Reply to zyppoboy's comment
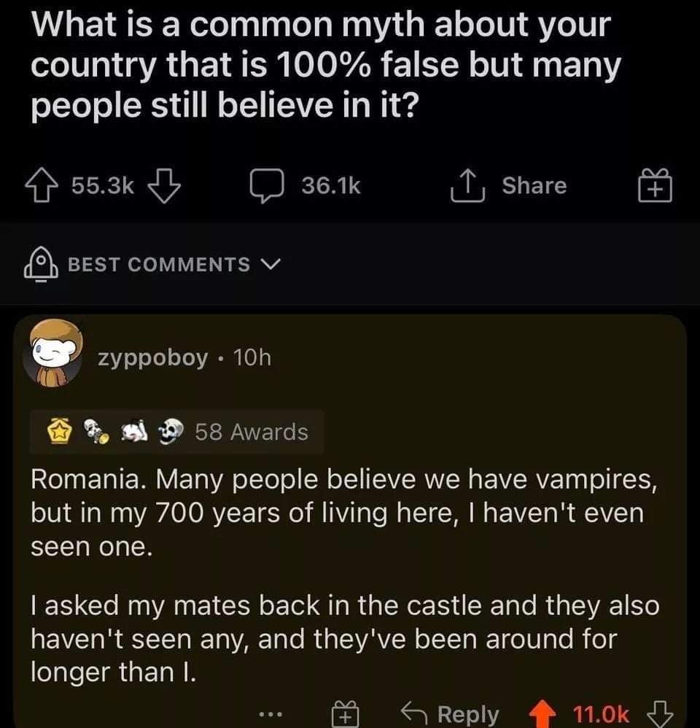 point(452,714)
